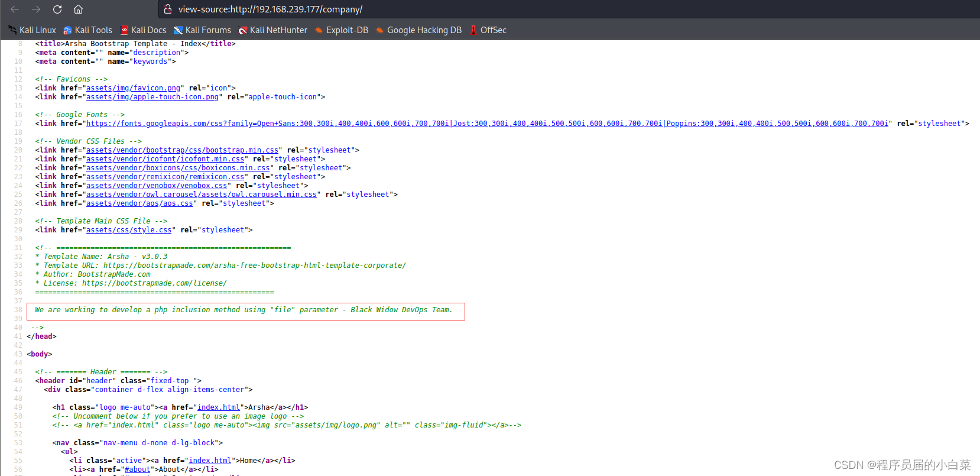Go back to the previous page

click(x=15, y=9)
